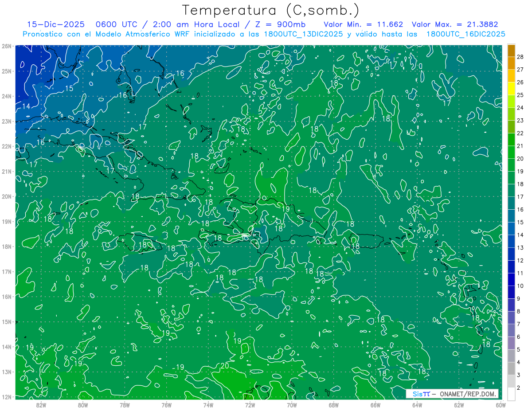Click the 82W longitude axis label
The height and width of the screenshot is (411, 532).
tap(41, 405)
